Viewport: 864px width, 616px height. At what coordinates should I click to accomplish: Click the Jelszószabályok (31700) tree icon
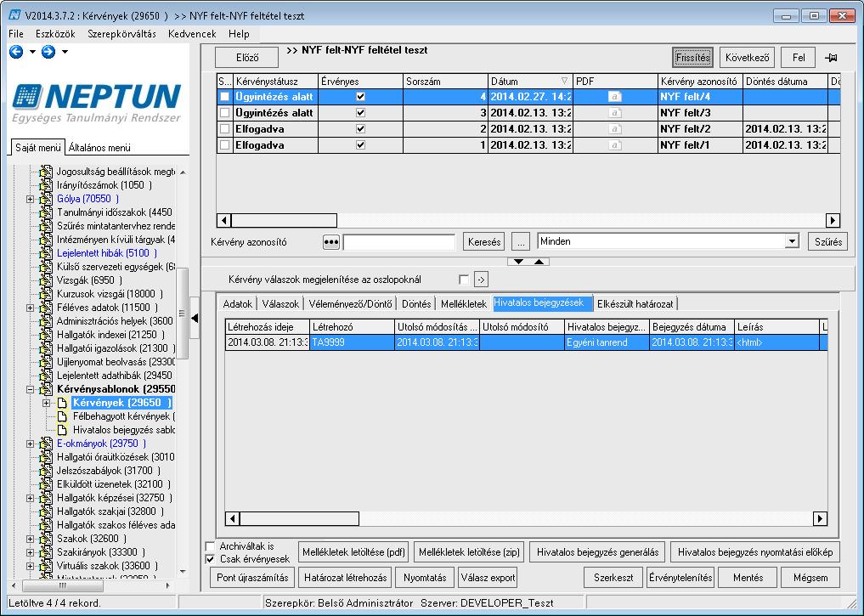click(x=46, y=471)
